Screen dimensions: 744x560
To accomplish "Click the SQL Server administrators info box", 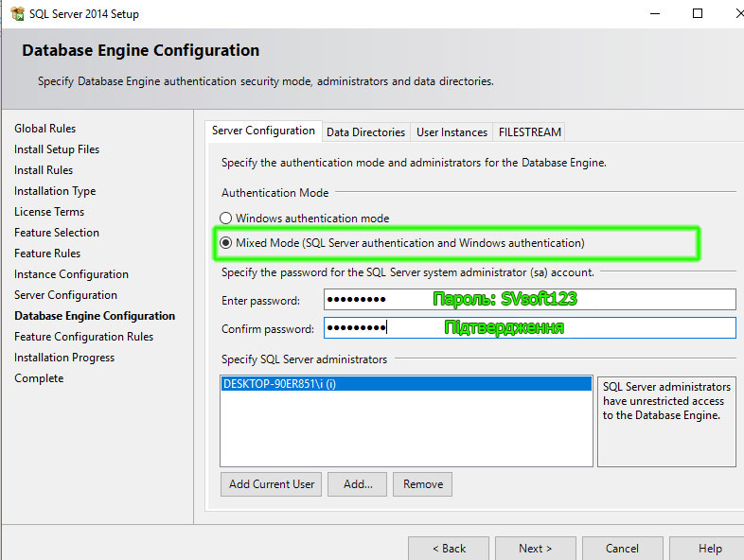I will (666, 422).
